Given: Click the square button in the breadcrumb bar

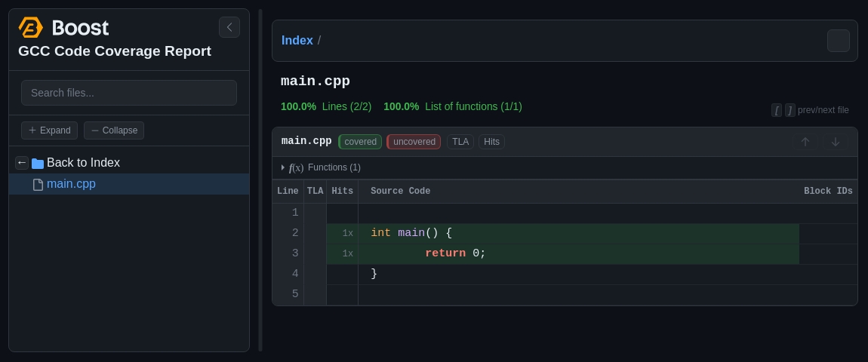Looking at the screenshot, I should pos(838,41).
